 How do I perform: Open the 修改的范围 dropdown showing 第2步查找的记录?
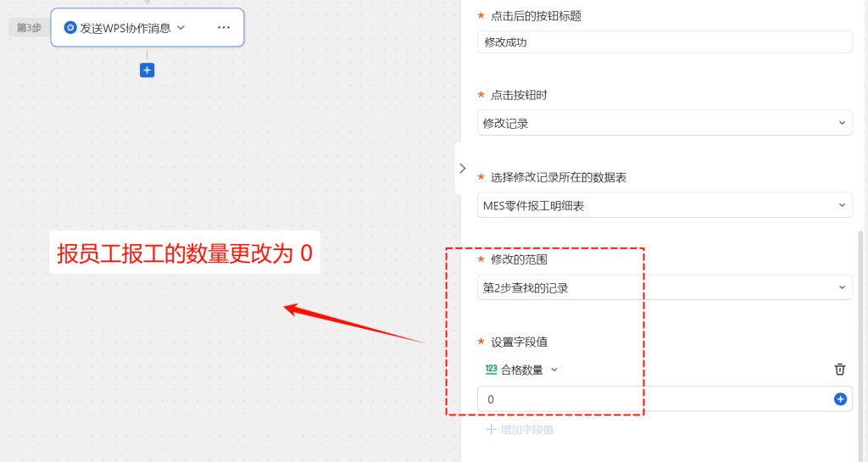(665, 287)
